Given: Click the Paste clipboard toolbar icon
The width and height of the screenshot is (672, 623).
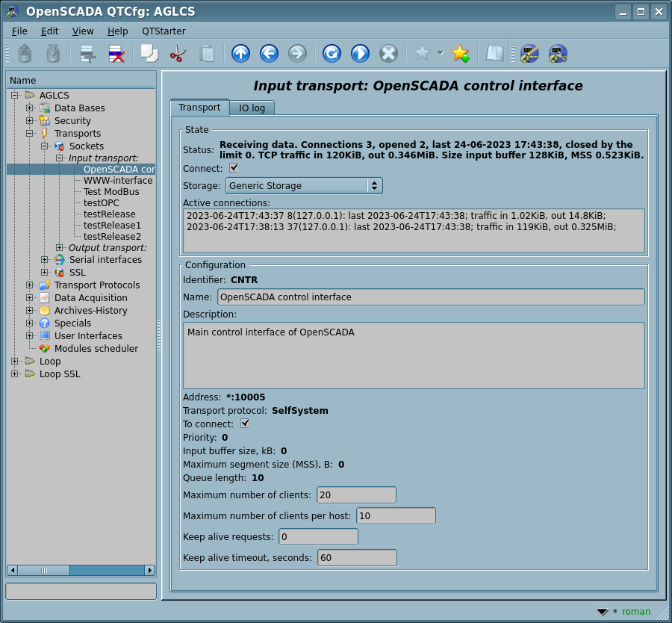Looking at the screenshot, I should [x=207, y=54].
